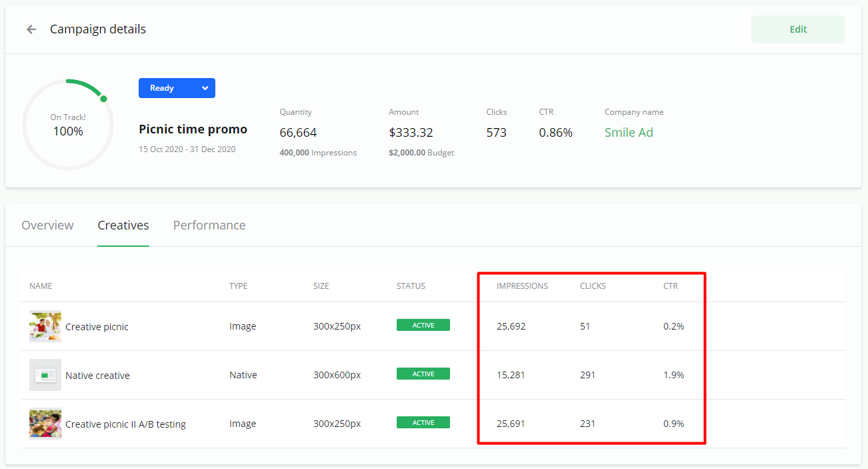Open the Native creative row name
This screenshot has width=868, height=469.
click(97, 376)
